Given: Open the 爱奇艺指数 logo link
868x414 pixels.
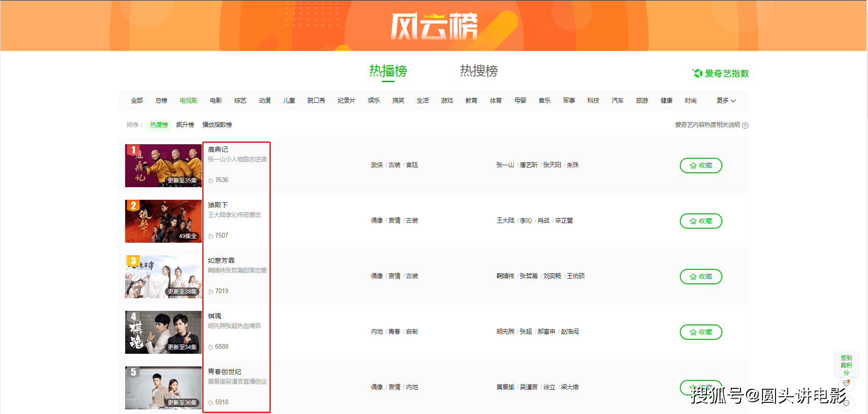Looking at the screenshot, I should point(720,73).
